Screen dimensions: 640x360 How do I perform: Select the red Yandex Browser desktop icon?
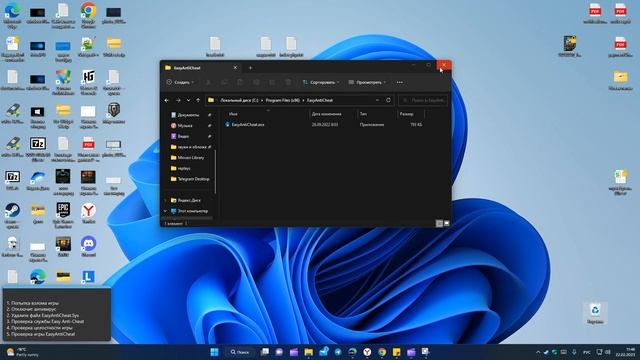[88, 213]
